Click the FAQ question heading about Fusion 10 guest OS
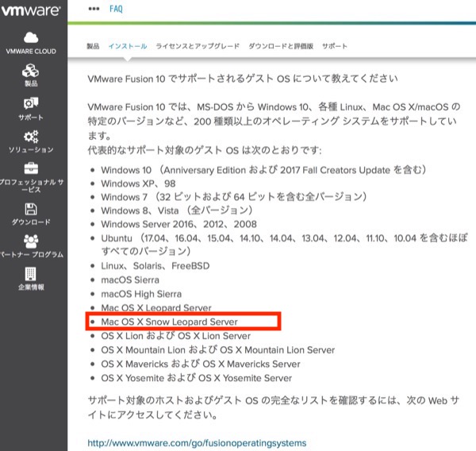The image size is (476, 451). [243, 79]
